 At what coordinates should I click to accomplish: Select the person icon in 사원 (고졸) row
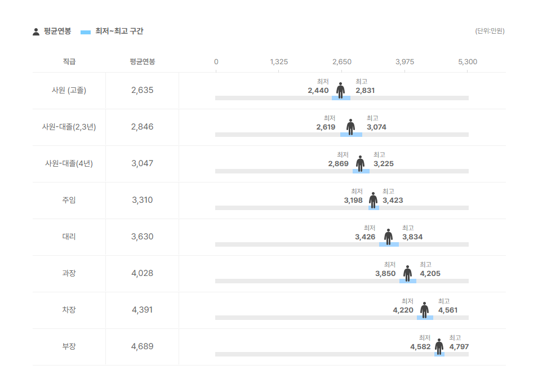coord(340,90)
